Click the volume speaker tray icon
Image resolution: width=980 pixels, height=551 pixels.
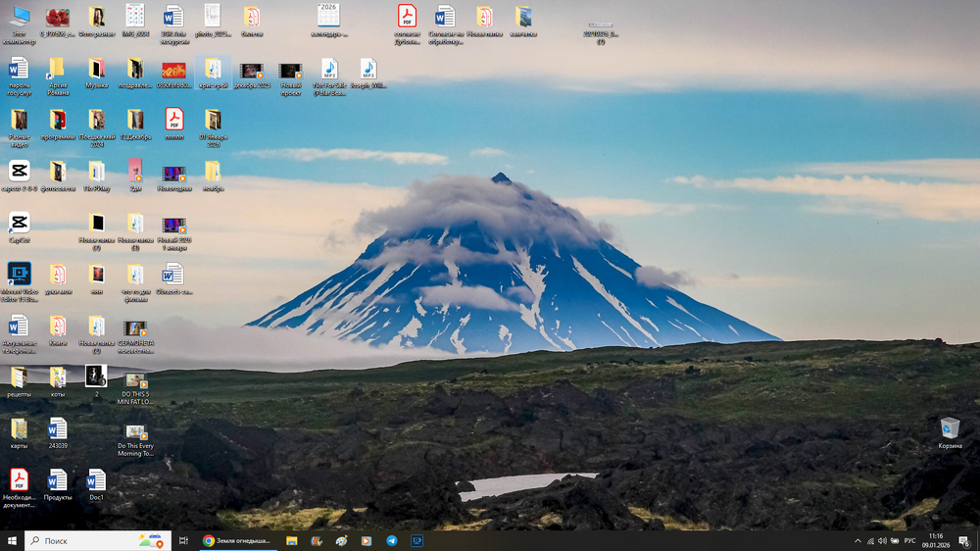(882, 540)
